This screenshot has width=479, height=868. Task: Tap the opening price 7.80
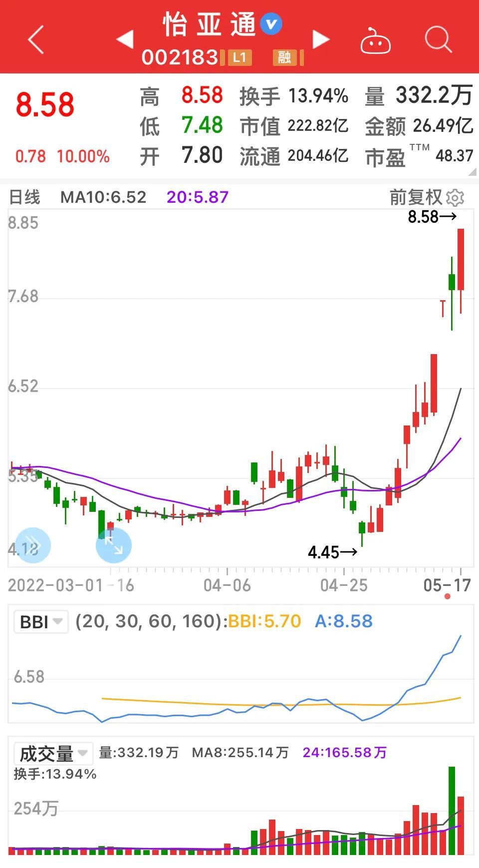pyautogui.click(x=202, y=155)
